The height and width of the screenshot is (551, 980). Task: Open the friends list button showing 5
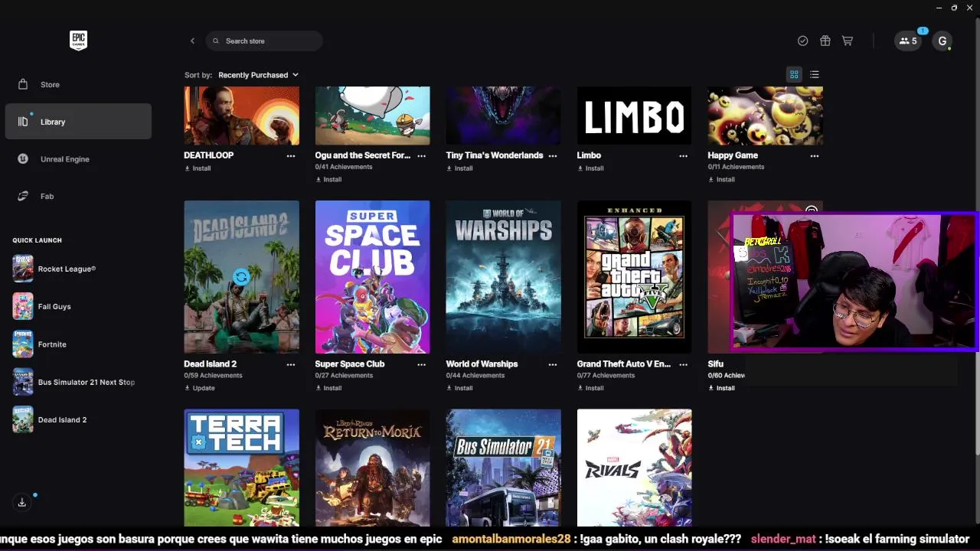[x=908, y=41]
